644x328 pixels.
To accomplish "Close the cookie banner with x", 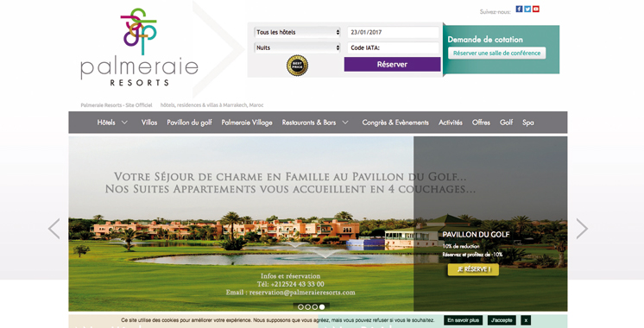I will (x=526, y=320).
